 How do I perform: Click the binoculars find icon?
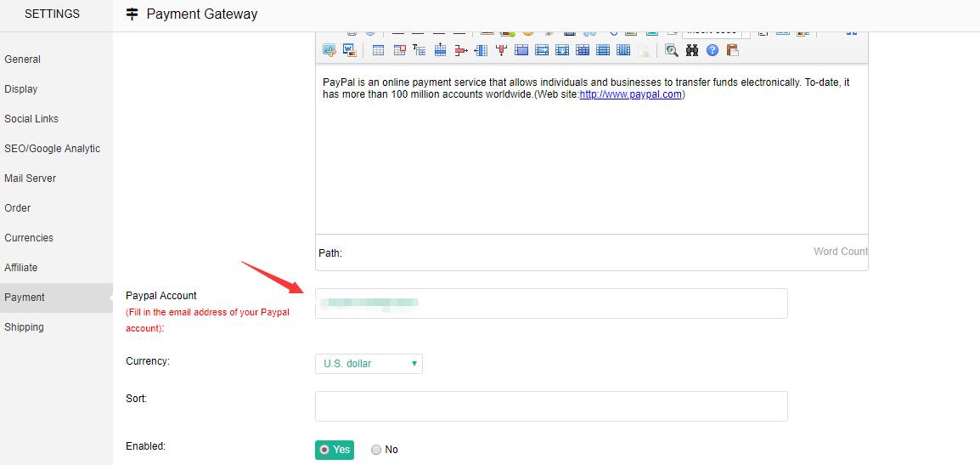692,50
